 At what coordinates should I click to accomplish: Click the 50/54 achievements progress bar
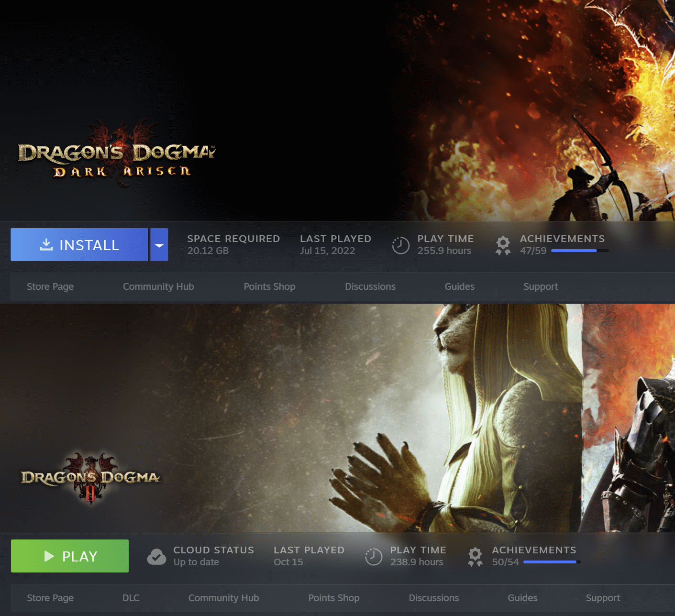552,562
